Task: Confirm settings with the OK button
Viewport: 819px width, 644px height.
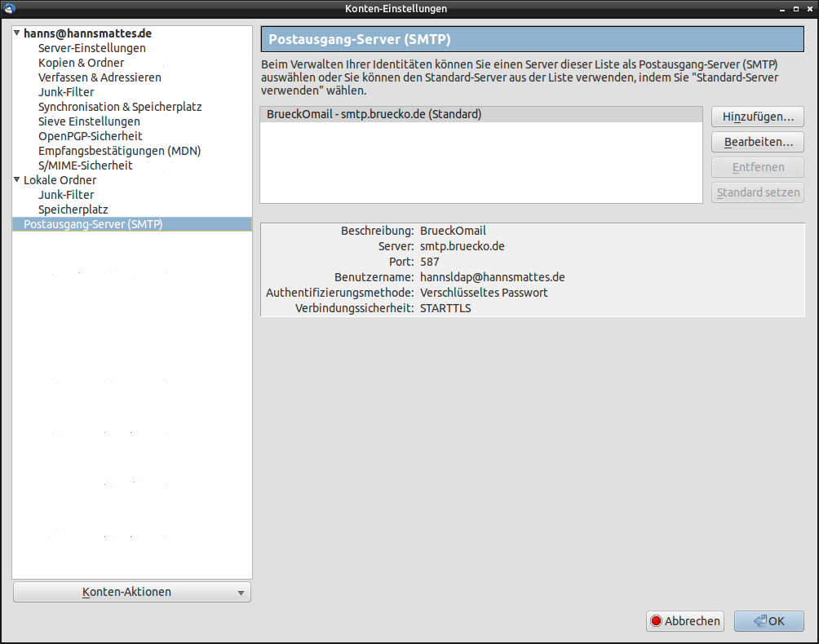Action: tap(768, 621)
